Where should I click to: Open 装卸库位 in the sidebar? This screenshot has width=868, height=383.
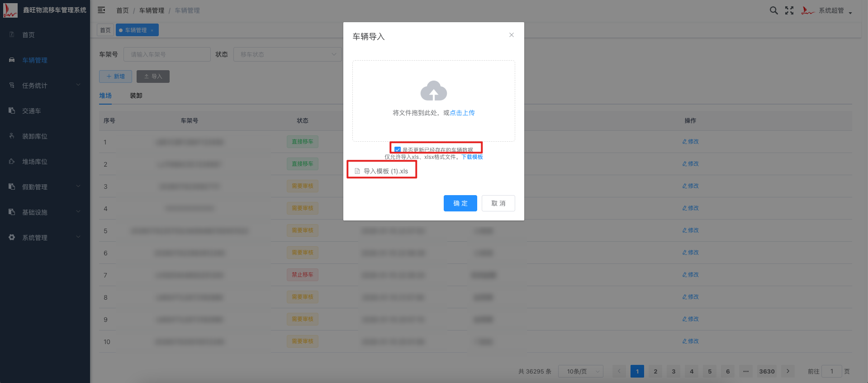click(x=45, y=136)
